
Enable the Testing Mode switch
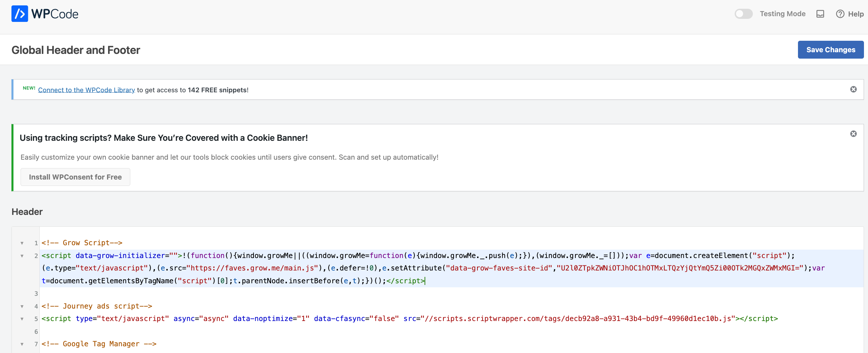743,14
